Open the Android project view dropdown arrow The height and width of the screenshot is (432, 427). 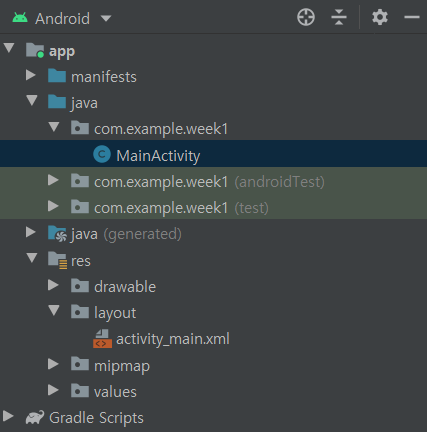tap(106, 18)
